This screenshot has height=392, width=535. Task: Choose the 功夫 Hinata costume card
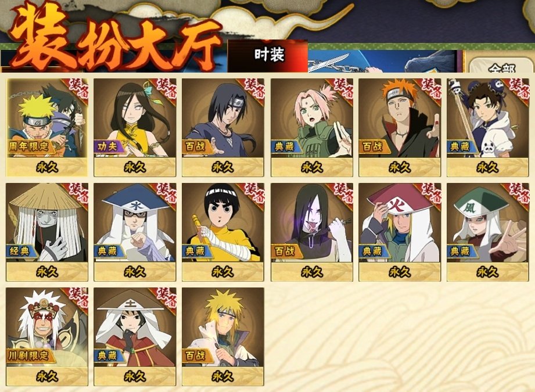[135, 128]
